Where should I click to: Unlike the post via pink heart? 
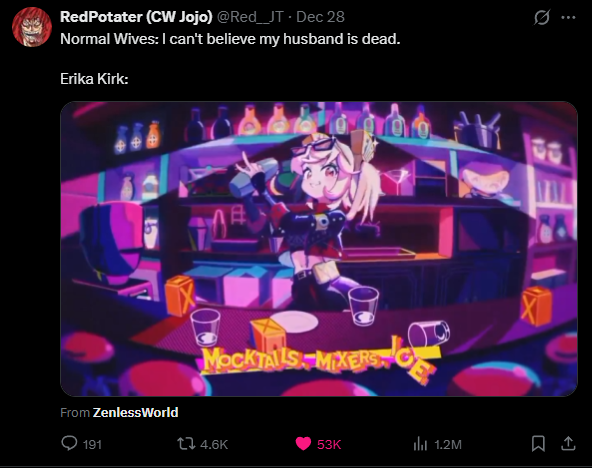pos(303,444)
